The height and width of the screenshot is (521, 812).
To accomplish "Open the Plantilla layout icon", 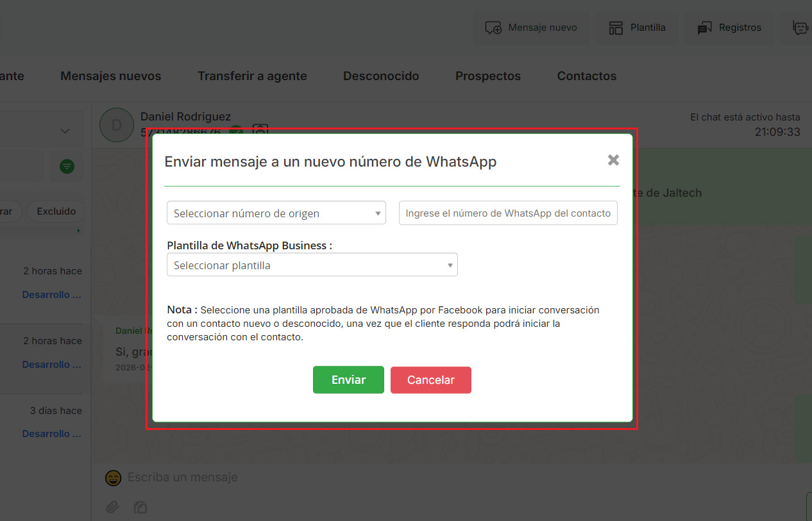I will coord(616,28).
